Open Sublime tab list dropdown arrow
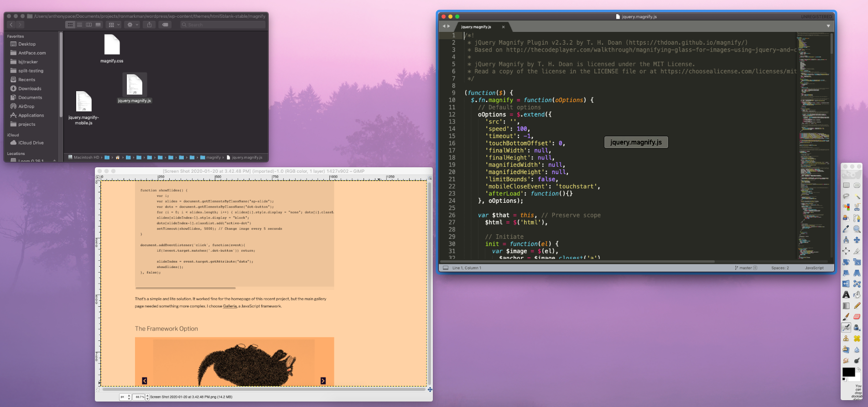Image resolution: width=868 pixels, height=407 pixels. (x=828, y=26)
